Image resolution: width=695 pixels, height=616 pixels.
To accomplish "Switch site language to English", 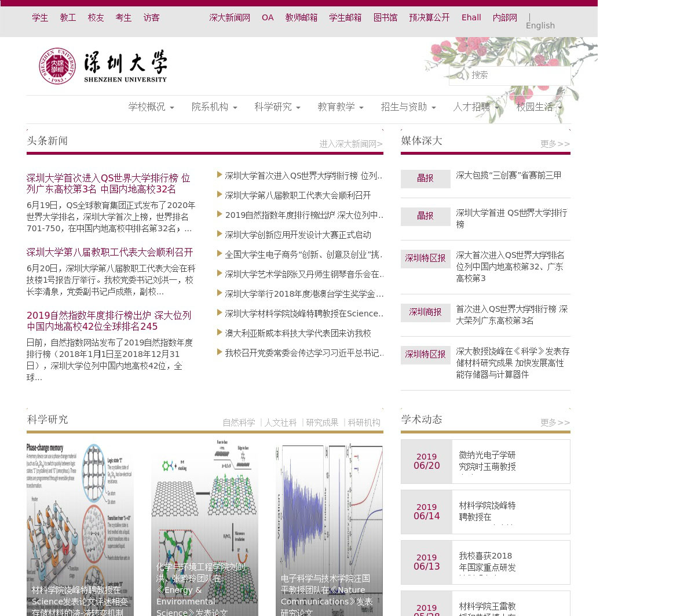I will 540,25.
